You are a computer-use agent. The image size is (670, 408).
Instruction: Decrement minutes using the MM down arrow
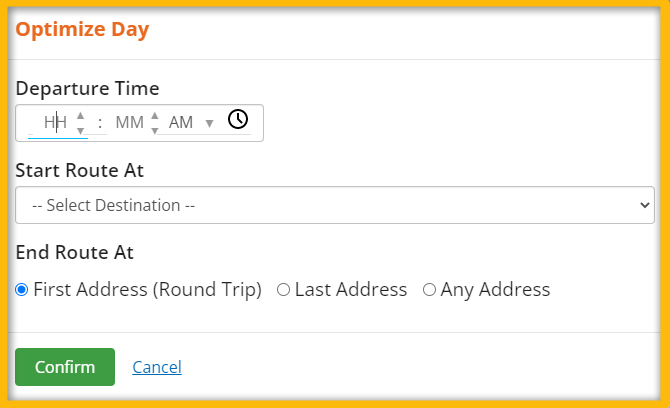pyautogui.click(x=155, y=131)
